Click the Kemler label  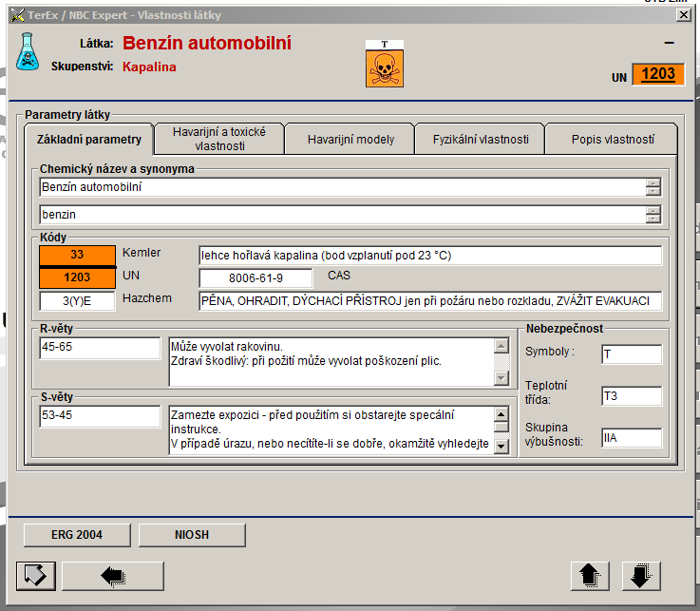142,253
